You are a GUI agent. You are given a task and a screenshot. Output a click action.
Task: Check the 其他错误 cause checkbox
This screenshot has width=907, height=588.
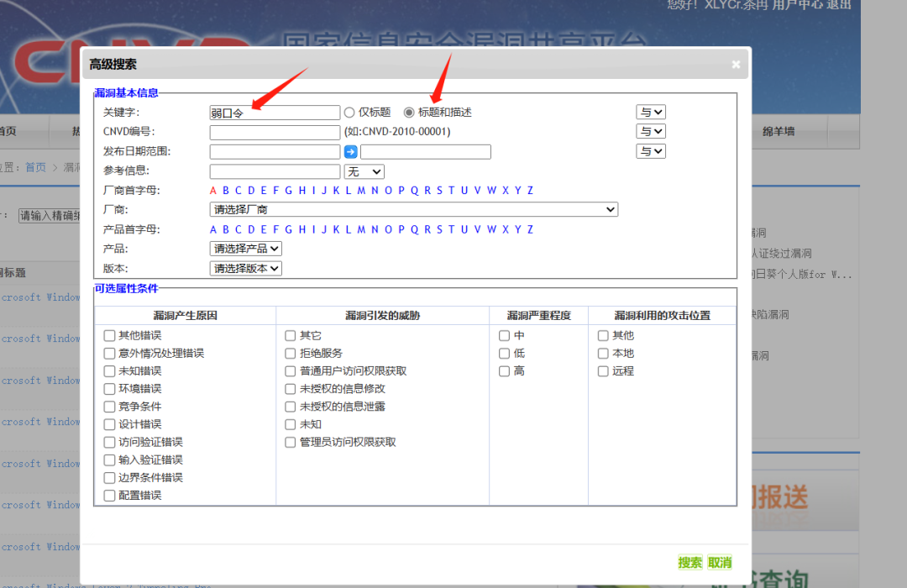click(109, 336)
